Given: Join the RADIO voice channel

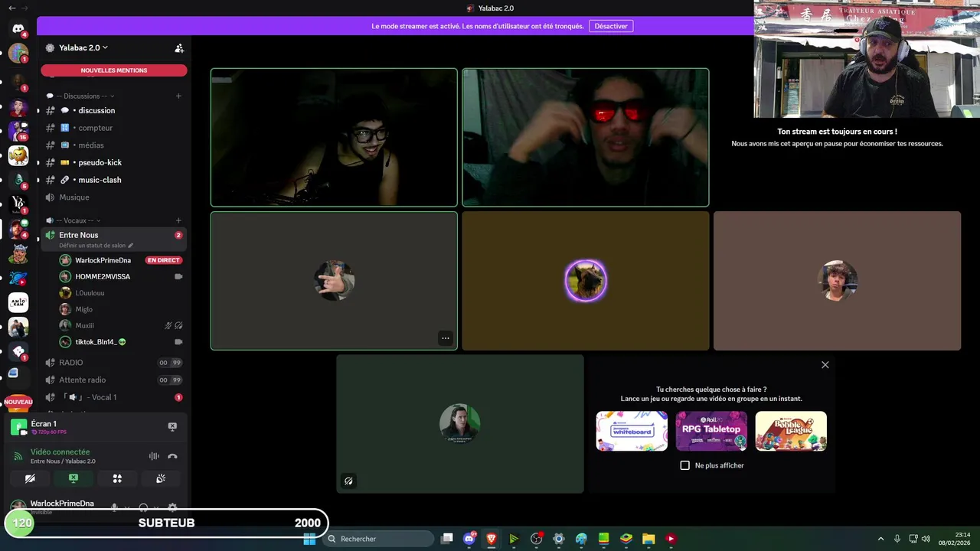Looking at the screenshot, I should [114, 363].
